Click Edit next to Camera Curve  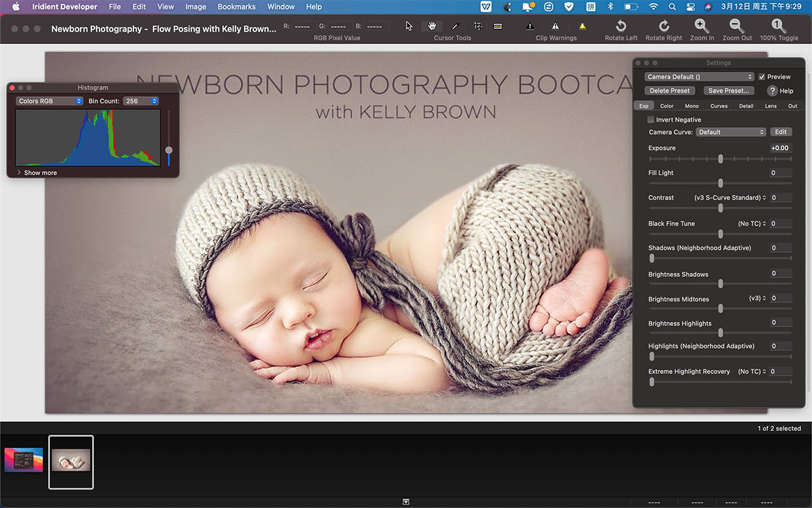click(x=781, y=132)
